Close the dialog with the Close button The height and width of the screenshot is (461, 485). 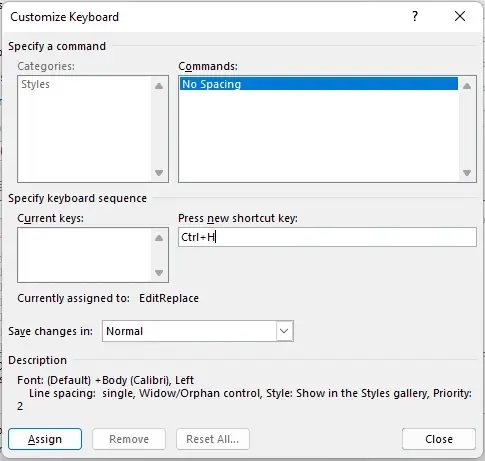tap(439, 439)
